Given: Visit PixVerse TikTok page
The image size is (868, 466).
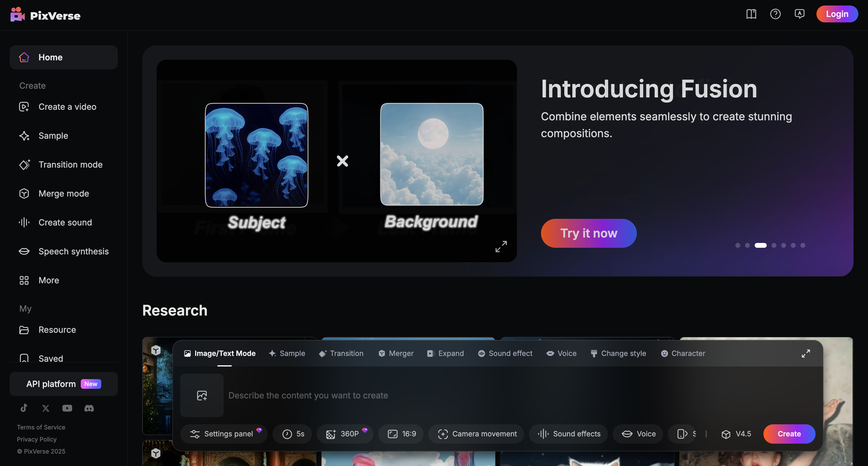Looking at the screenshot, I should (x=24, y=408).
